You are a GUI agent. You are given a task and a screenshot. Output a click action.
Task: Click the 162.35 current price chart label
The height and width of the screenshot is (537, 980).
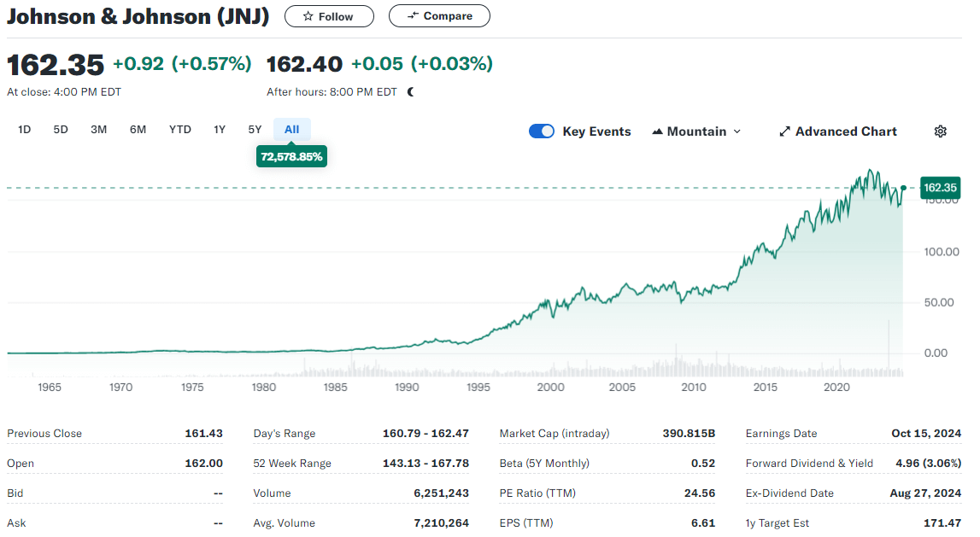pyautogui.click(x=940, y=188)
